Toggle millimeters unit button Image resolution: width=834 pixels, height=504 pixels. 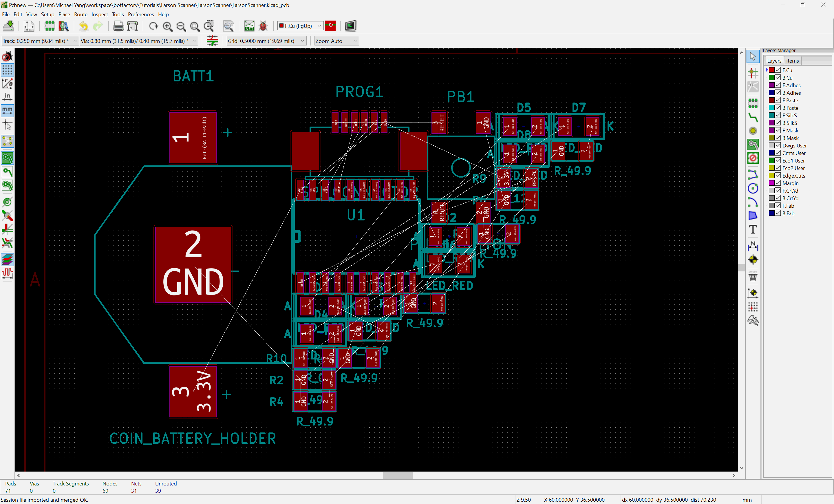point(7,110)
